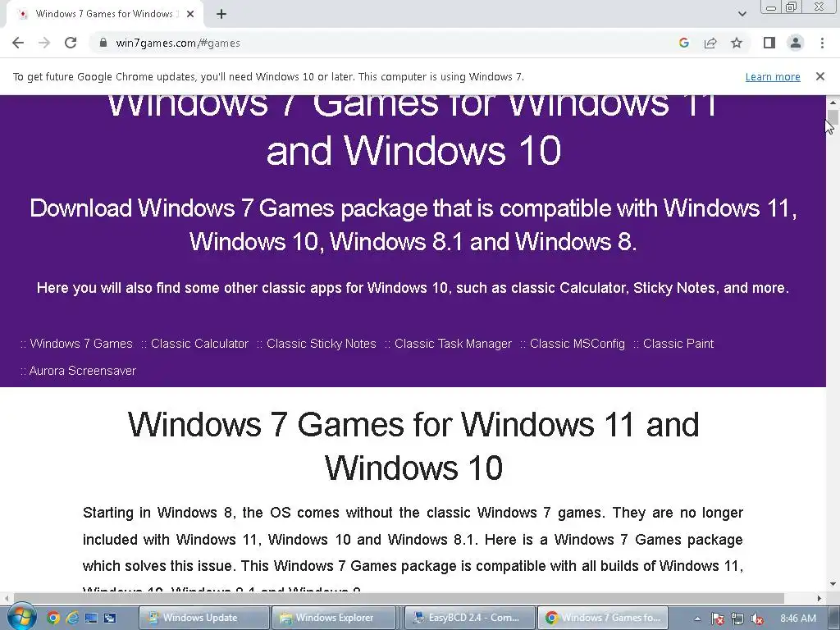Dismiss the Chrome update notification bar
The width and height of the screenshot is (840, 630).
(x=820, y=76)
